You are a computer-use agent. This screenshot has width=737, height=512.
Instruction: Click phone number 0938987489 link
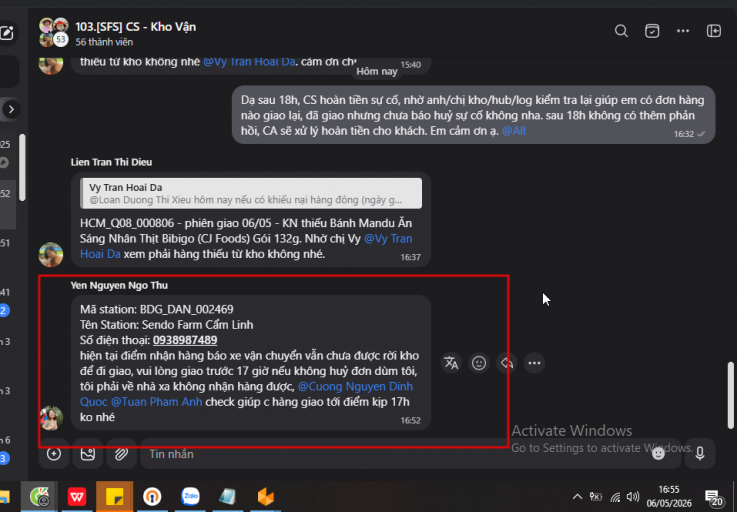[185, 340]
